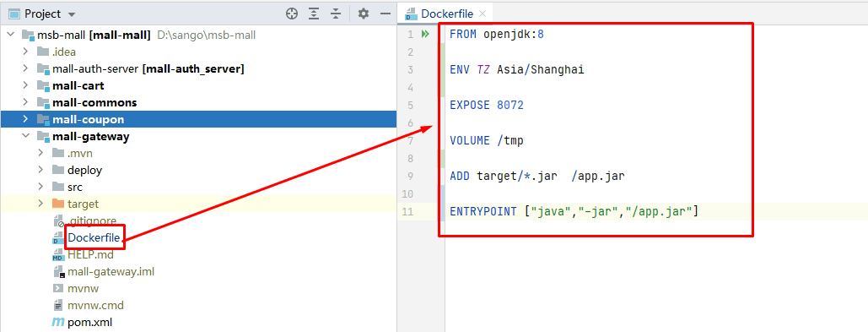
Task: Click the Project panel title label
Action: point(43,14)
